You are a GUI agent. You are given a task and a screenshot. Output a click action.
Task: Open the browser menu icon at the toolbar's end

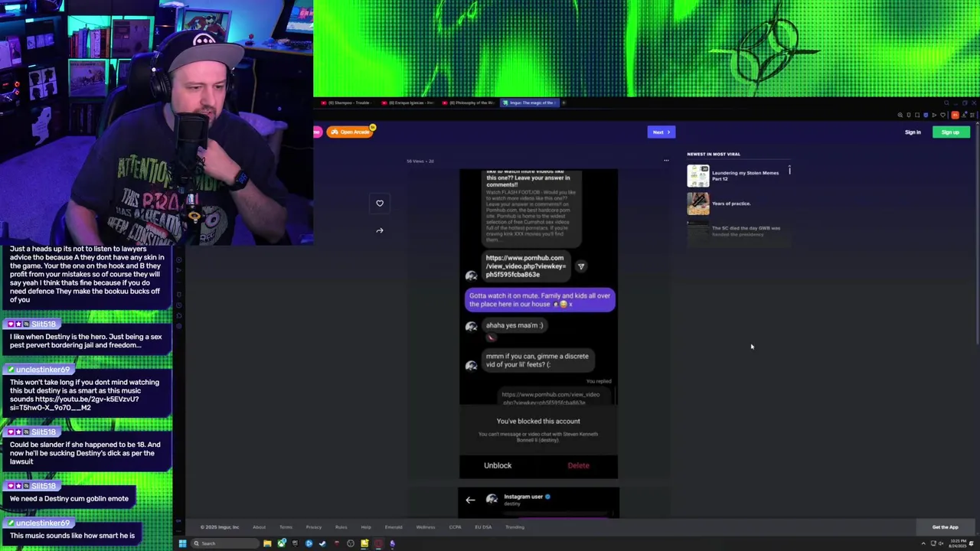[972, 115]
